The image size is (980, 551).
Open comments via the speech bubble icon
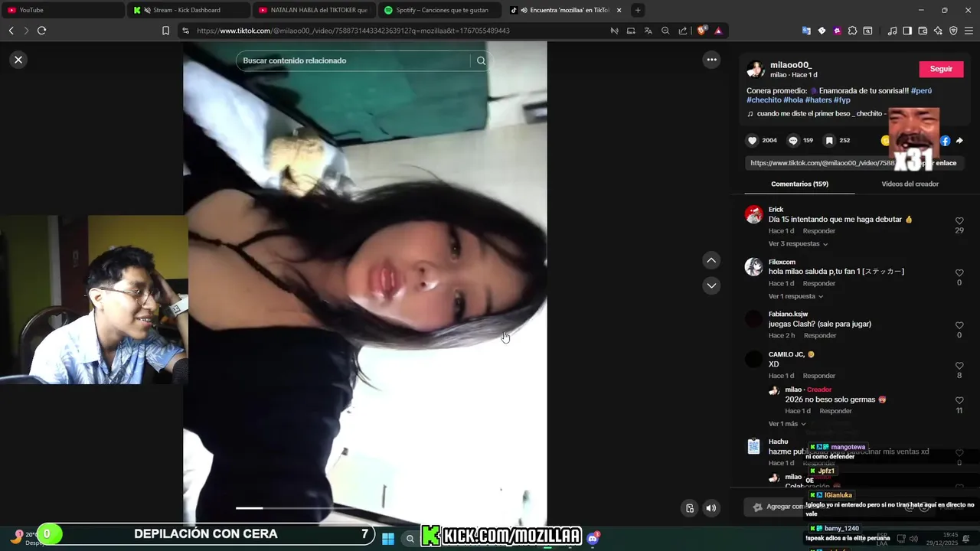tap(793, 140)
